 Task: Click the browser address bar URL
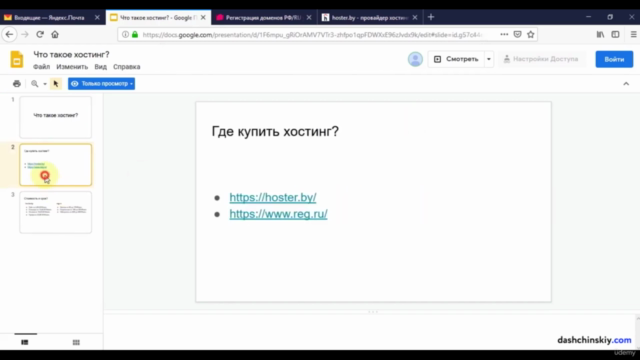point(312,35)
